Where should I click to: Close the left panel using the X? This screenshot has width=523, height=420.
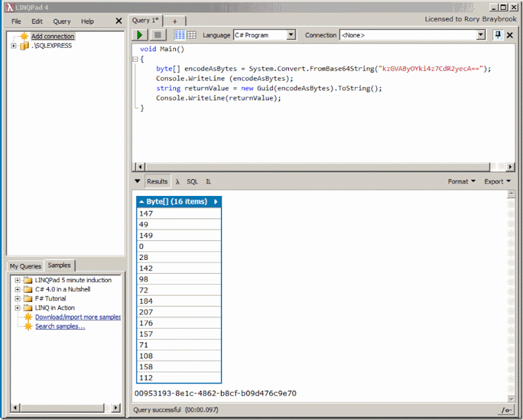[x=118, y=21]
